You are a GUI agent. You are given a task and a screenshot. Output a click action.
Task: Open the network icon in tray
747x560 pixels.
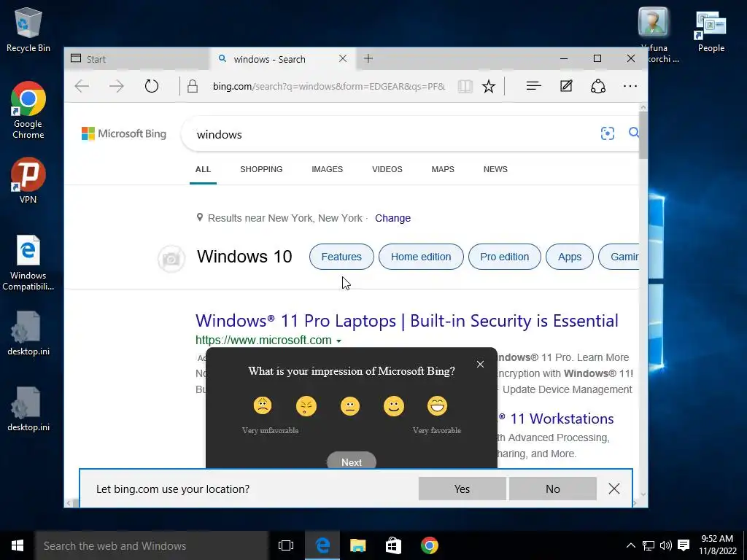point(649,545)
